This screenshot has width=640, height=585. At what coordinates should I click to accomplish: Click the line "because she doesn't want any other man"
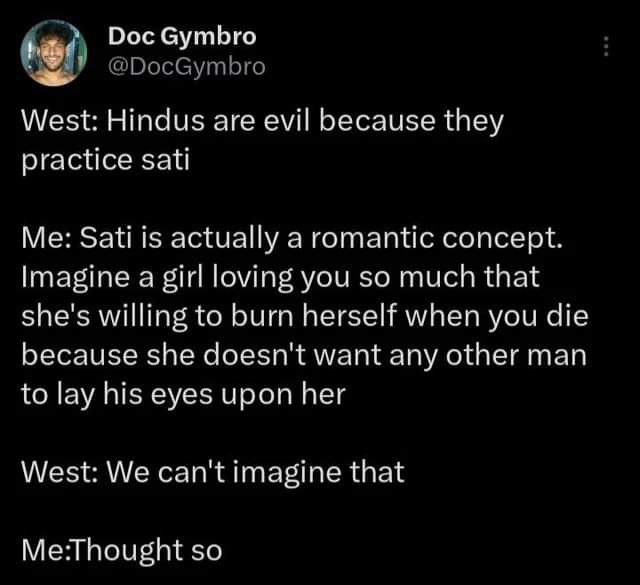point(304,355)
